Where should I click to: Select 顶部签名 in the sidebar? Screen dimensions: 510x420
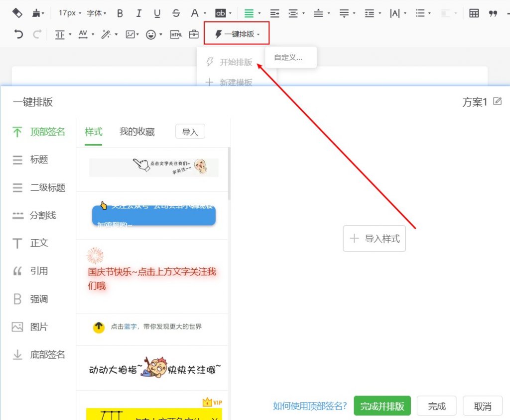click(39, 132)
